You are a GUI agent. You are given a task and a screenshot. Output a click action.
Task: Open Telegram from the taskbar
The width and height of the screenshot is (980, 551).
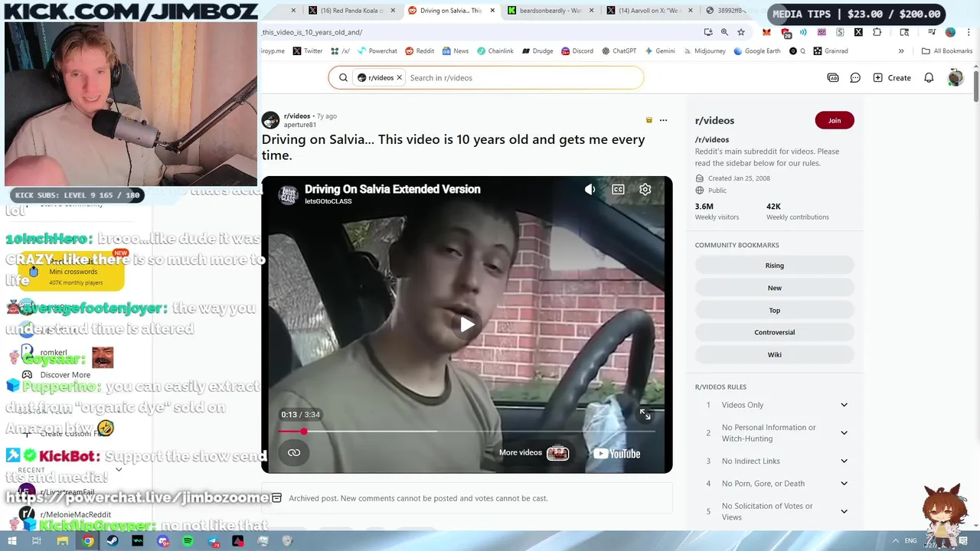[213, 541]
